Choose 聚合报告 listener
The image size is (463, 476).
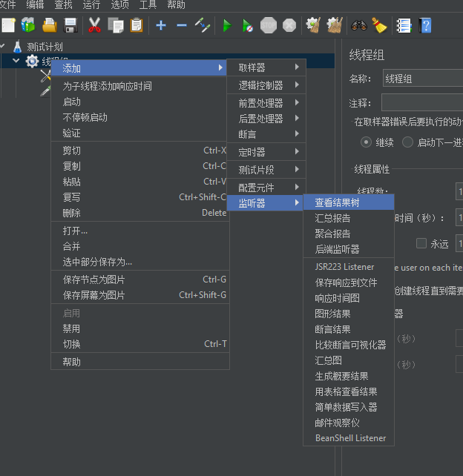click(349, 234)
